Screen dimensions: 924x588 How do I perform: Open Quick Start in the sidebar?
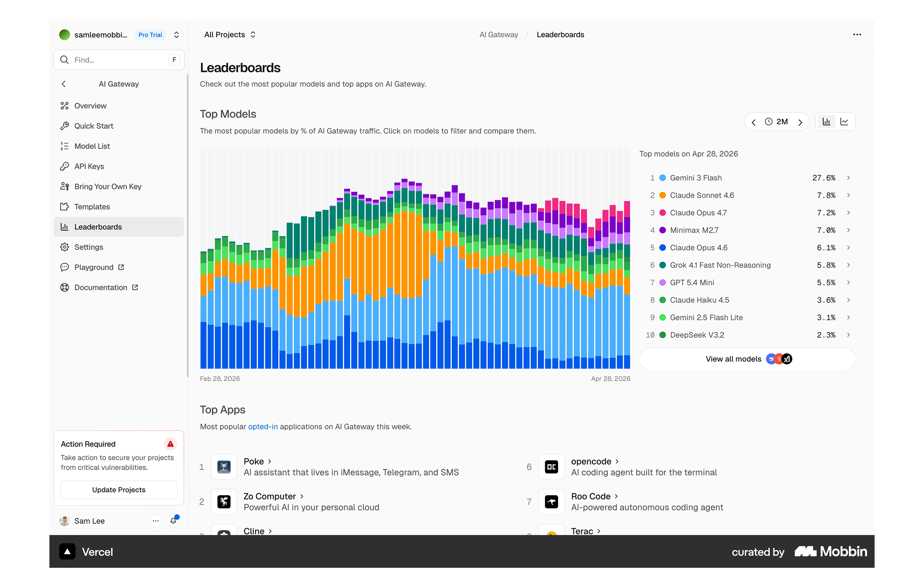[x=119, y=126]
